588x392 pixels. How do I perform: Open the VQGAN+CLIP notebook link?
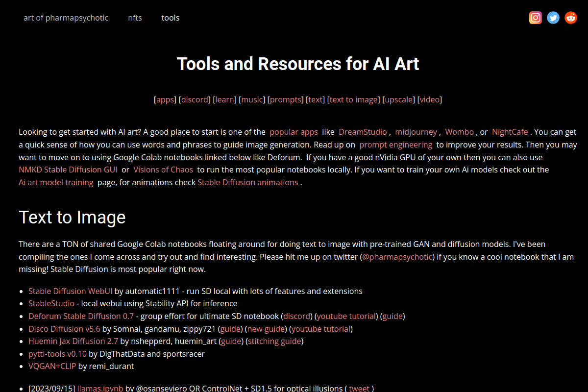pos(52,366)
